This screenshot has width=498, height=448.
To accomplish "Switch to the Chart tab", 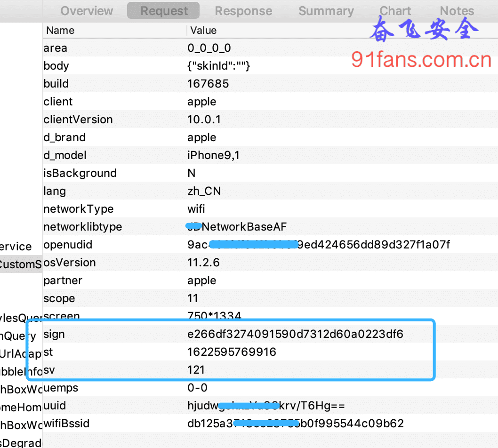I will (x=395, y=11).
